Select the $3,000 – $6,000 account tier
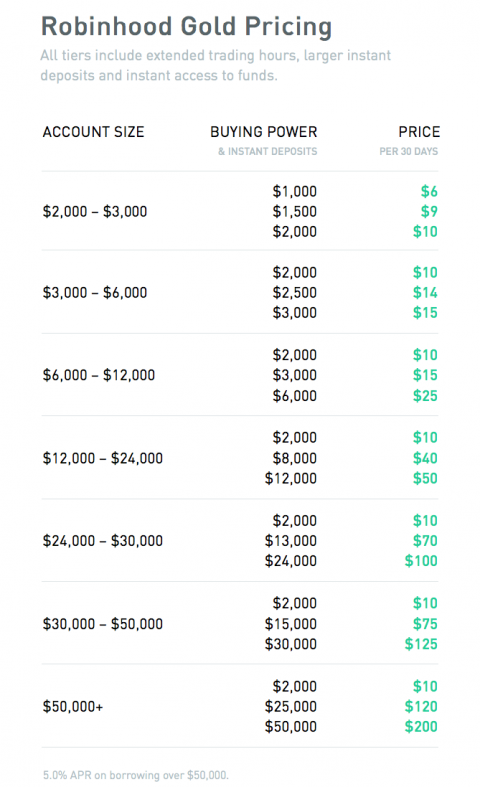The image size is (480, 787). [95, 293]
